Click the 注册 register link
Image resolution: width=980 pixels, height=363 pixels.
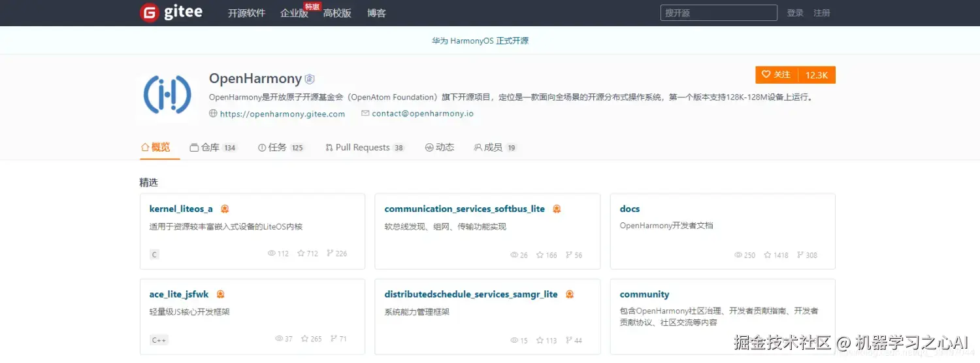[822, 13]
